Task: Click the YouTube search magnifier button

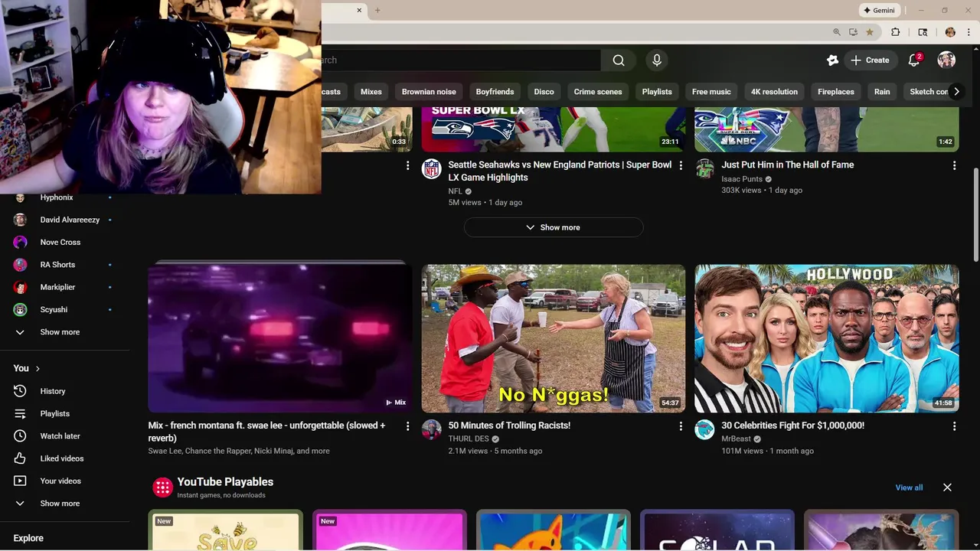Action: click(x=619, y=60)
